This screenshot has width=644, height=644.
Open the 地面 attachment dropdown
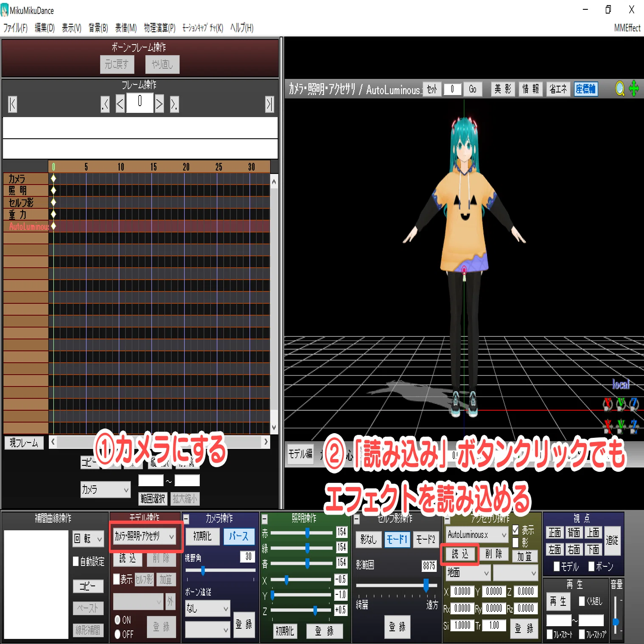[468, 573]
